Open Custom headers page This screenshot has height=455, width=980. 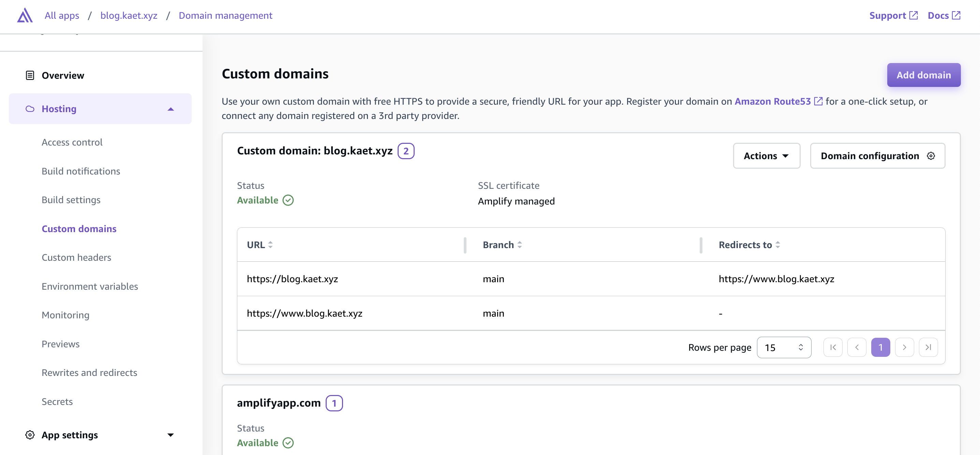[76, 257]
